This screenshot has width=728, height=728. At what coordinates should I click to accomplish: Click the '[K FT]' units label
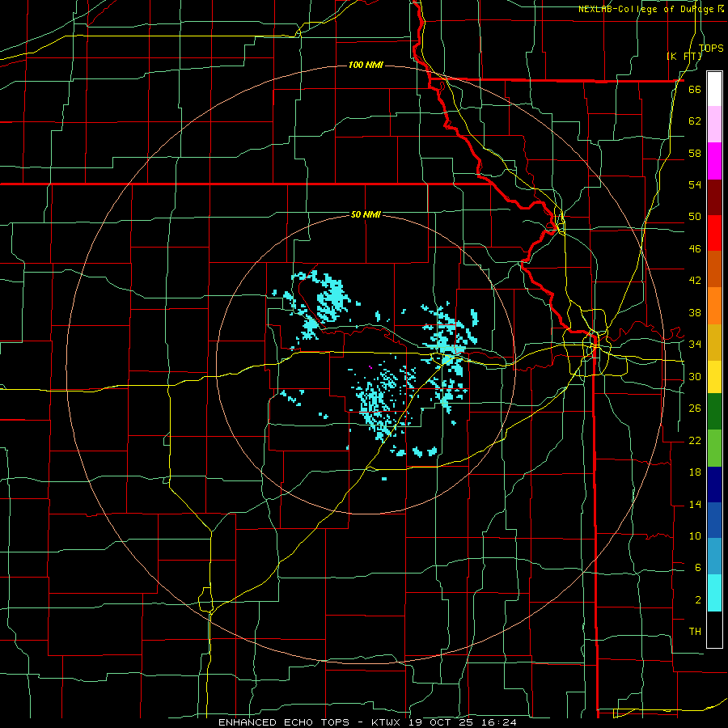685,56
